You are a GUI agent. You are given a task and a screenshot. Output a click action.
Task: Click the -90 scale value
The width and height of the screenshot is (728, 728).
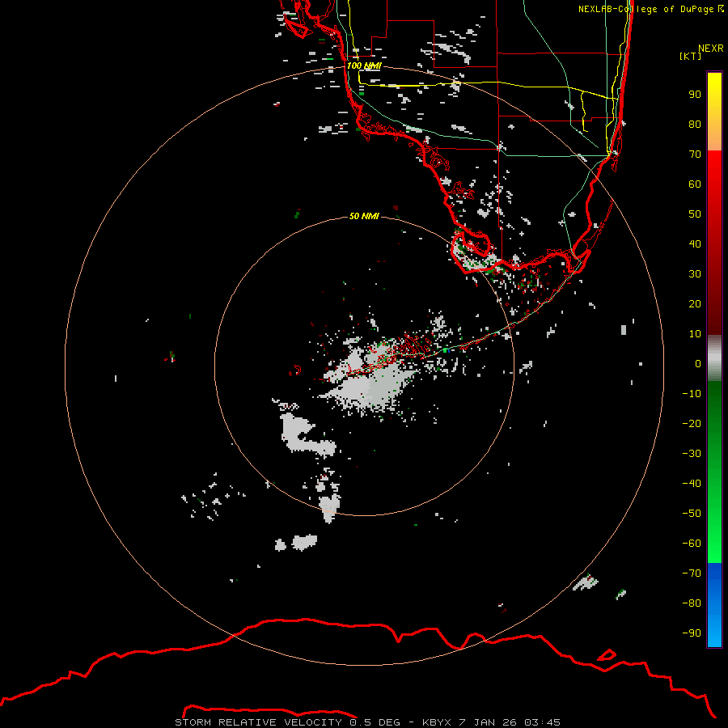(x=692, y=633)
